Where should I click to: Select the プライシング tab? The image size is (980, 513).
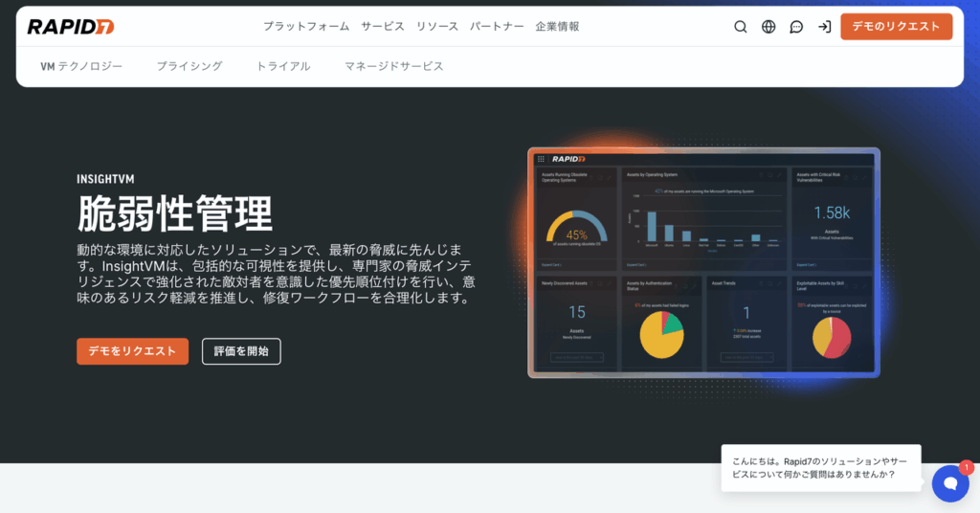pos(189,66)
